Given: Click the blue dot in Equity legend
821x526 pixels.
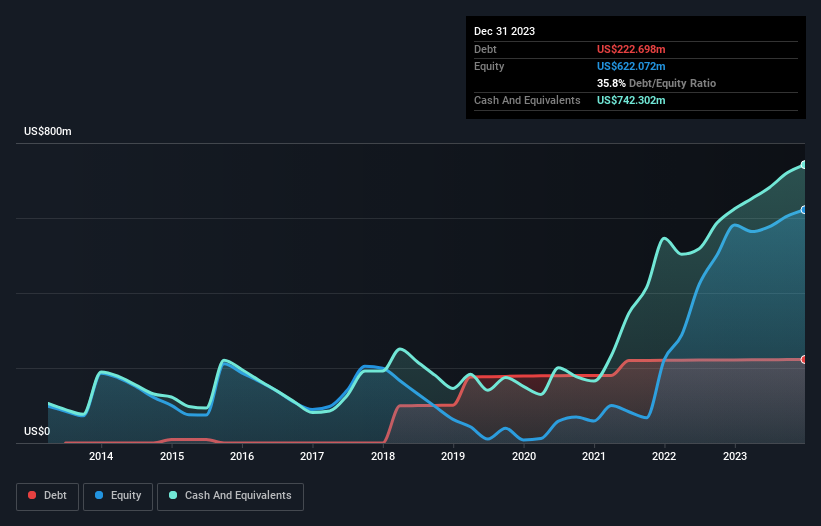Looking at the screenshot, I should tap(99, 495).
